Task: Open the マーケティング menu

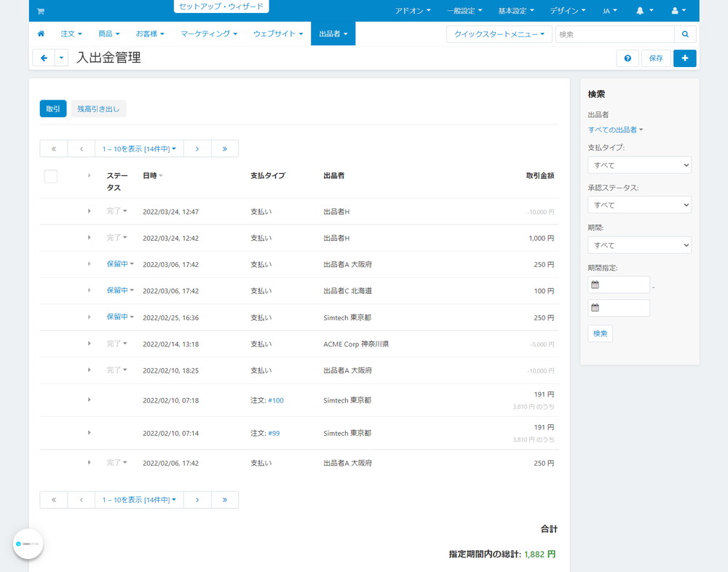Action: [x=209, y=33]
